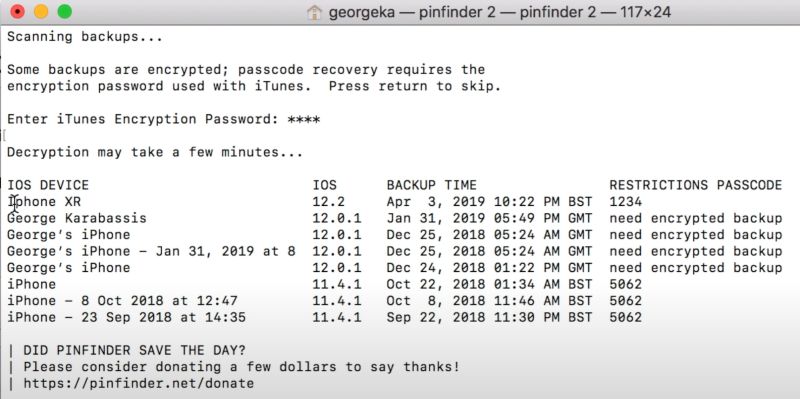800x399 pixels.
Task: Click the 'BACKUP TIME' column header
Action: click(x=432, y=185)
